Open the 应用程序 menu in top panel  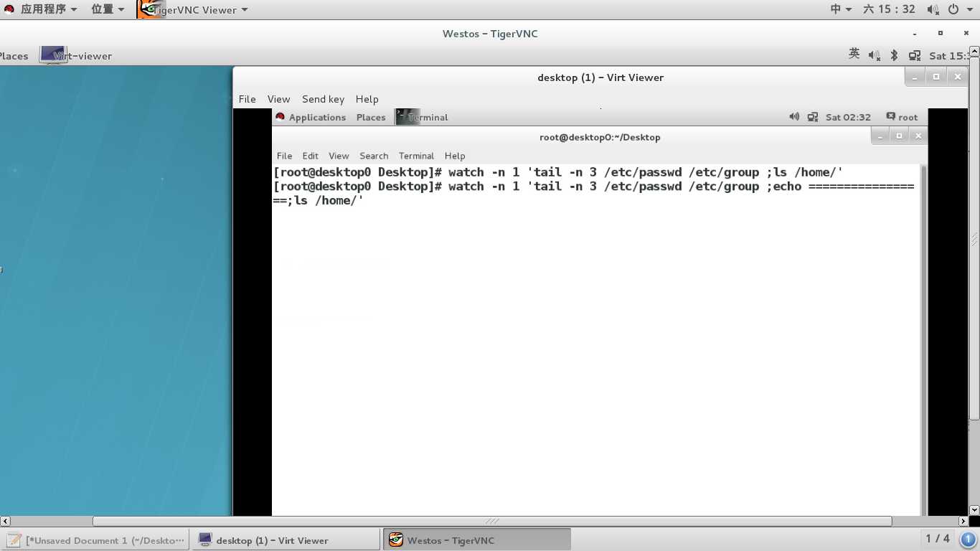(x=49, y=9)
